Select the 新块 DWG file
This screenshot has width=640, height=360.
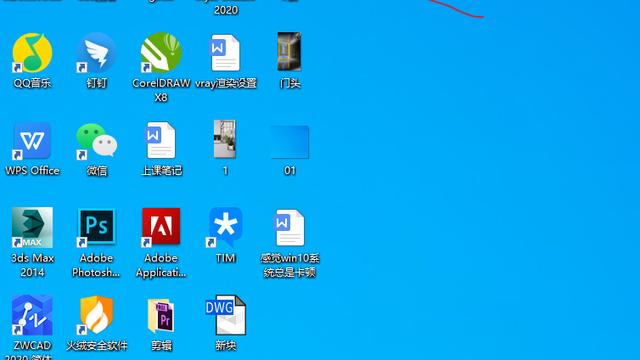tap(225, 315)
